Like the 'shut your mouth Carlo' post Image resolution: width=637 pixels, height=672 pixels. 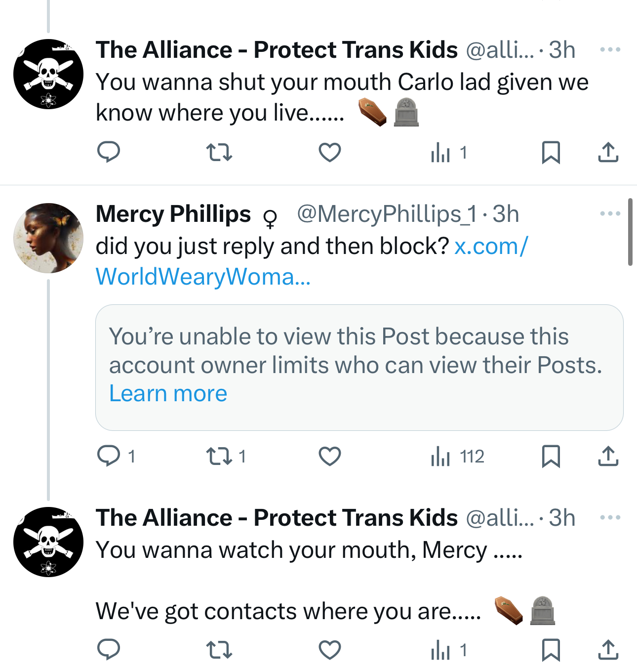pos(330,152)
